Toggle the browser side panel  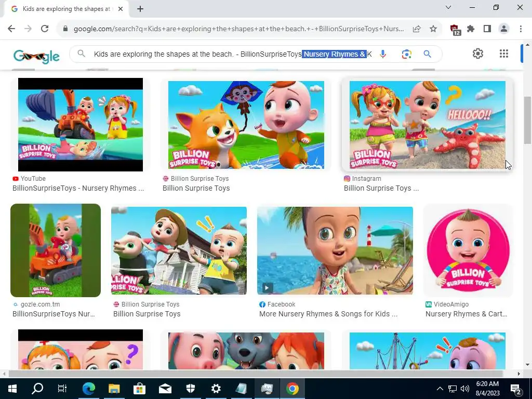coord(487,29)
